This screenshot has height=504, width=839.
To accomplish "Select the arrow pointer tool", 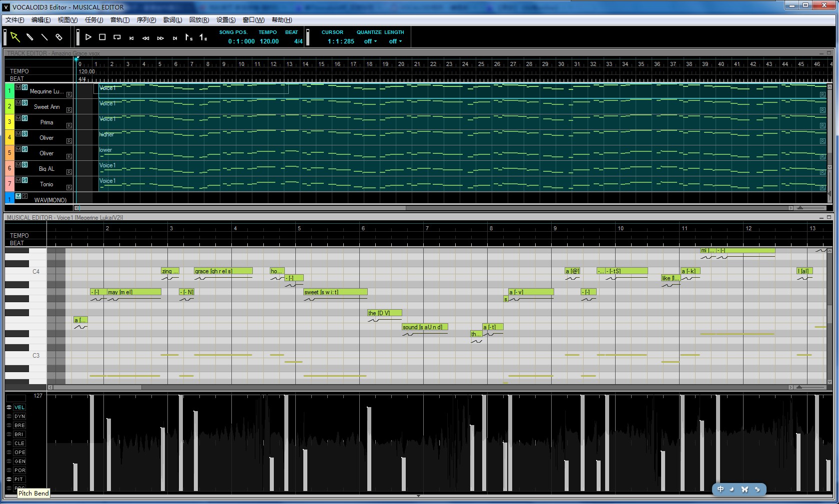I will click(x=15, y=37).
